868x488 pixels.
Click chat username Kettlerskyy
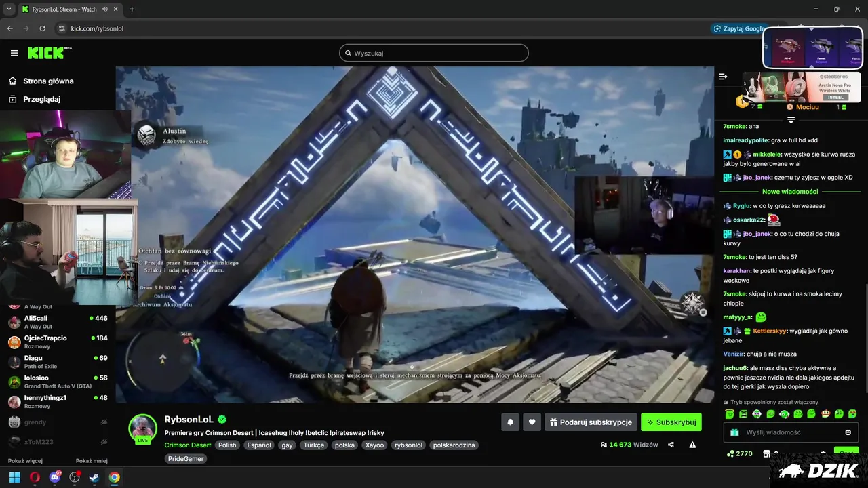click(769, 331)
